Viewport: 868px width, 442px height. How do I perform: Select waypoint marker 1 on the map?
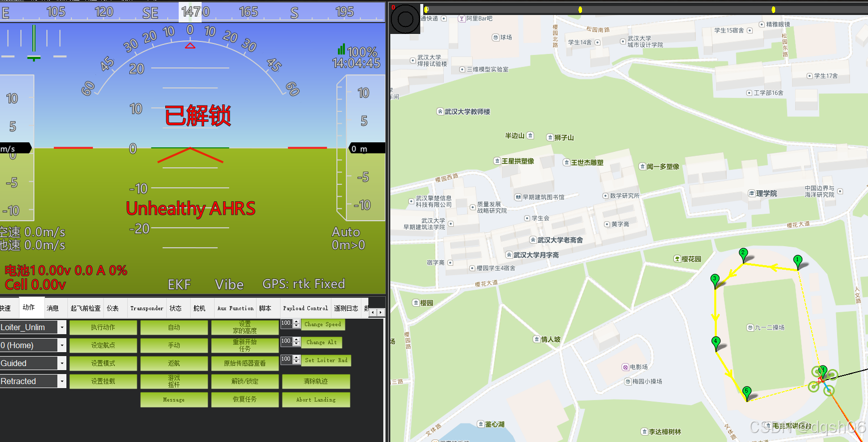(798, 262)
